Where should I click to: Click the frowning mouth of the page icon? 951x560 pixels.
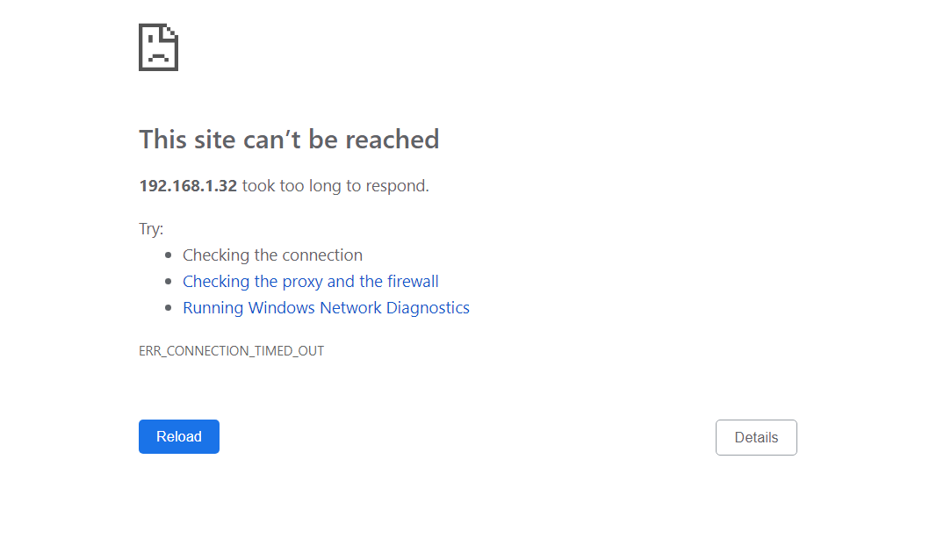coord(158,58)
